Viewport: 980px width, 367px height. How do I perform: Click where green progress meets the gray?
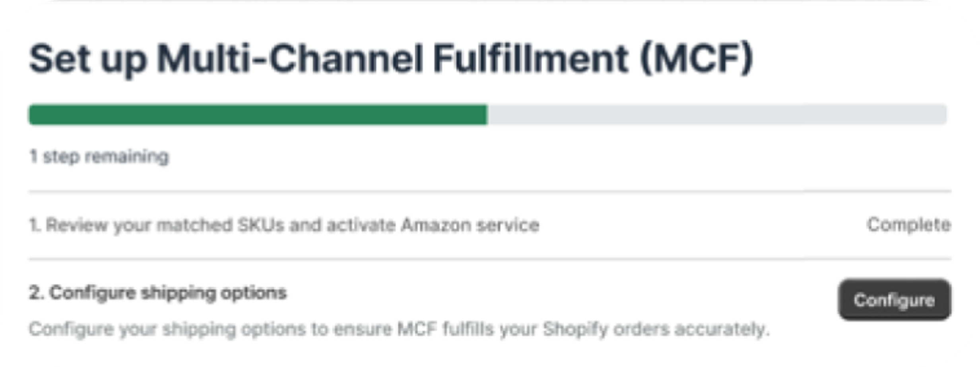tap(487, 115)
